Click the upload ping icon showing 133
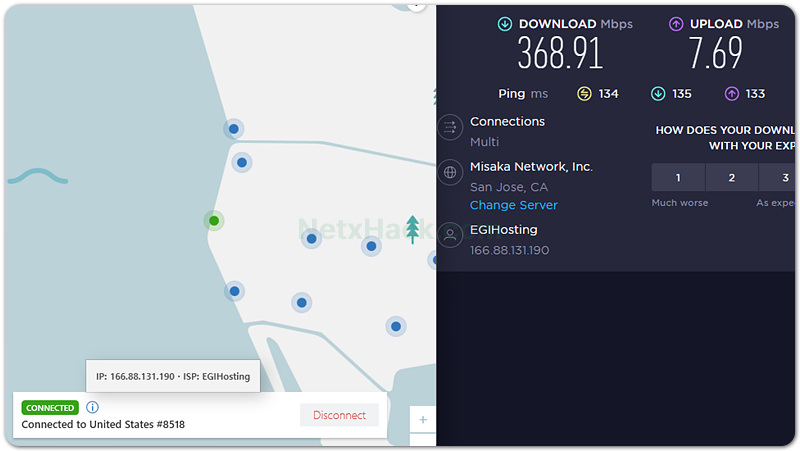Viewport: 800px width, 451px height. pyautogui.click(x=732, y=94)
